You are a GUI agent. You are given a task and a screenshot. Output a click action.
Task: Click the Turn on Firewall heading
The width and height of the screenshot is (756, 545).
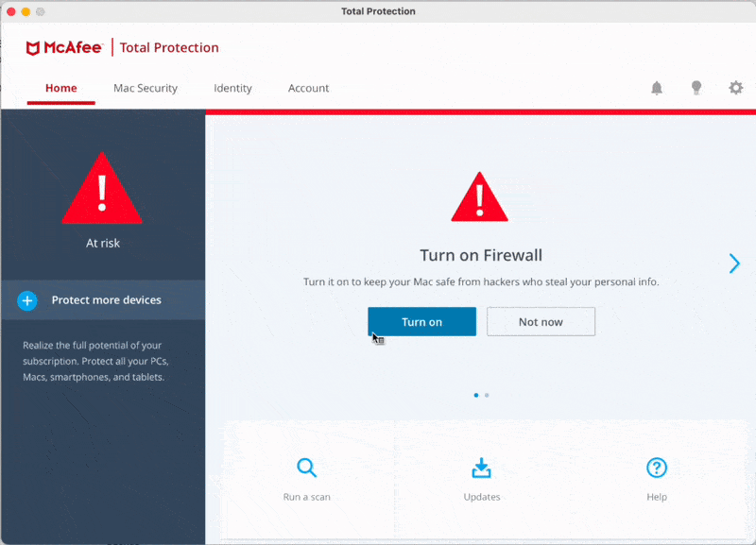coord(481,255)
